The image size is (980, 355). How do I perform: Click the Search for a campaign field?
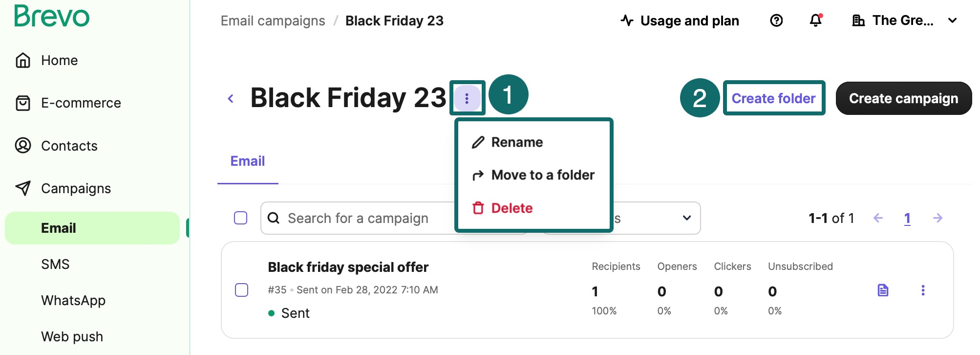(386, 218)
